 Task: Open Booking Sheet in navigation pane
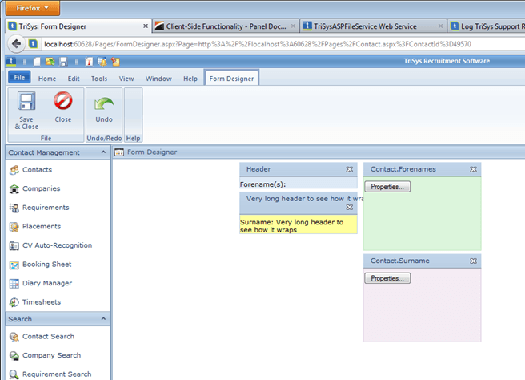tap(41, 264)
